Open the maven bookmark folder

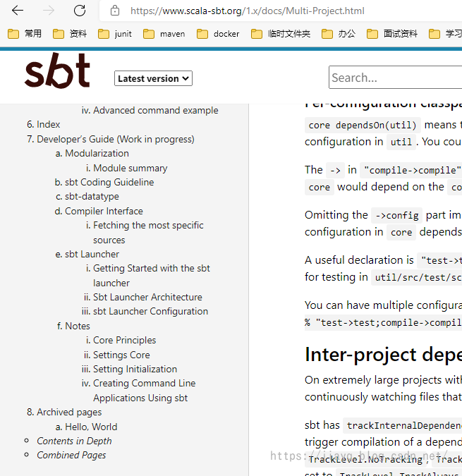(164, 34)
